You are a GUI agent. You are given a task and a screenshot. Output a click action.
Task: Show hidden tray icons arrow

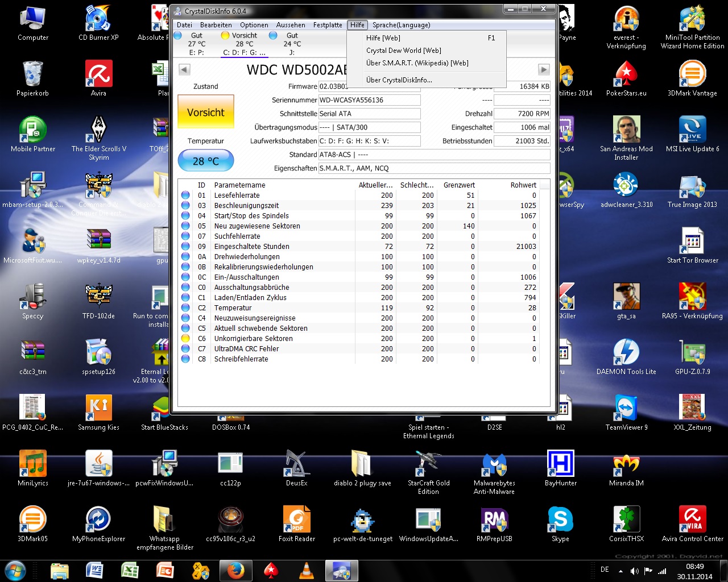(621, 571)
